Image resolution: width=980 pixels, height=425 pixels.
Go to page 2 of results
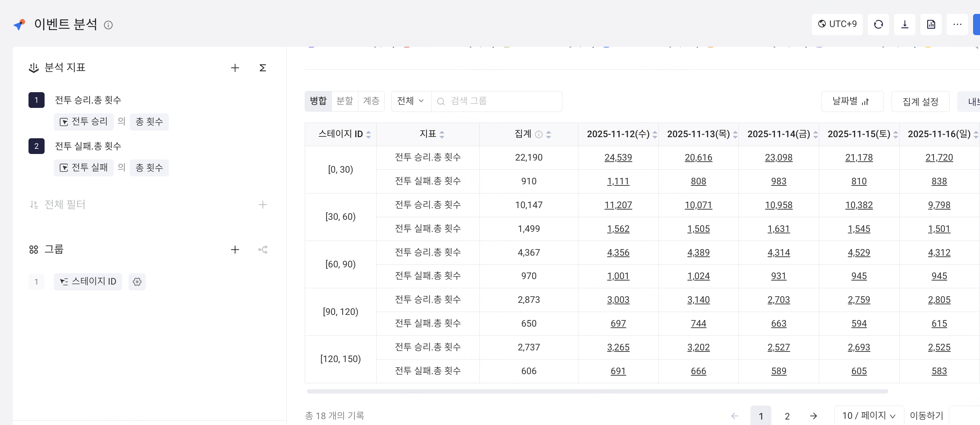pos(787,416)
